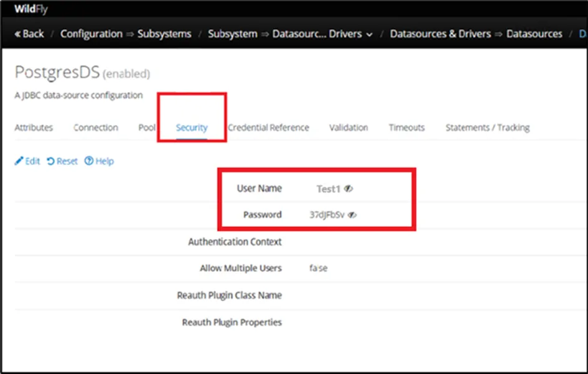The image size is (588, 374).
Task: Open the Timeouts tab
Action: 406,128
